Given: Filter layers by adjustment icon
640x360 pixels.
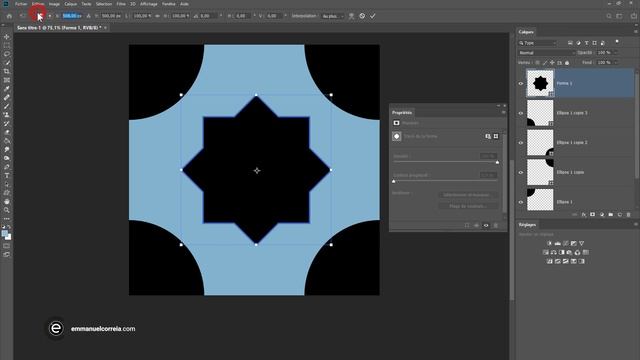Looking at the screenshot, I should 578,43.
